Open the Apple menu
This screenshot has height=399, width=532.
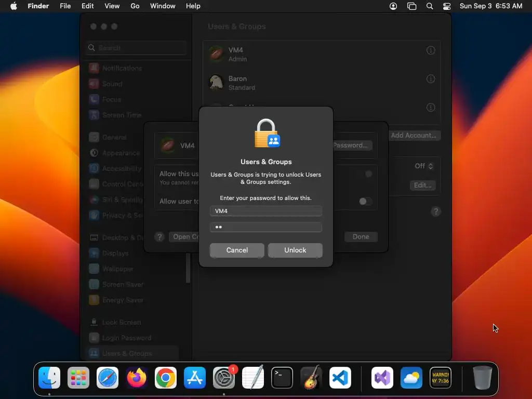click(x=14, y=6)
